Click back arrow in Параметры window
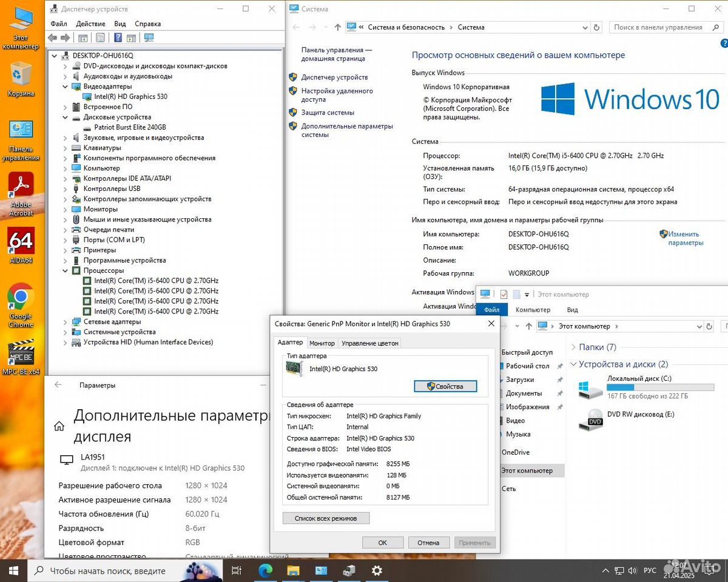 (x=58, y=385)
